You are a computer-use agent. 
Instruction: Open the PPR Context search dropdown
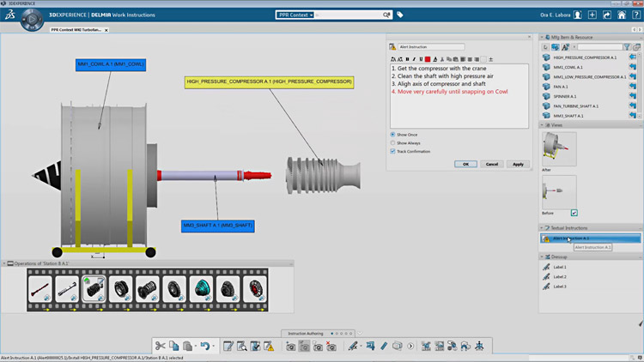click(x=296, y=15)
